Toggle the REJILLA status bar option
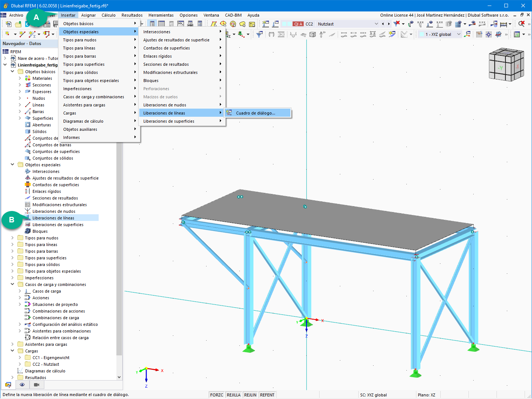This screenshot has width=532, height=399. click(x=233, y=395)
